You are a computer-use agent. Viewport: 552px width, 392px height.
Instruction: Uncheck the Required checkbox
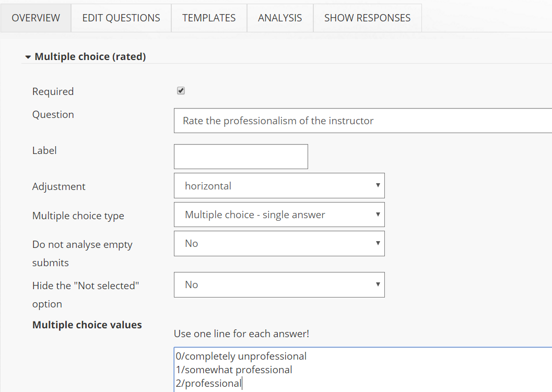tap(181, 91)
